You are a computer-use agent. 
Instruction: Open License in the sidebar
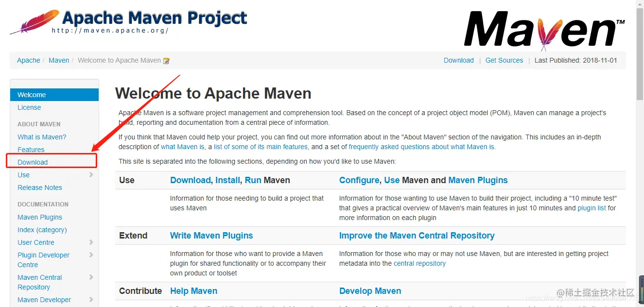[29, 107]
